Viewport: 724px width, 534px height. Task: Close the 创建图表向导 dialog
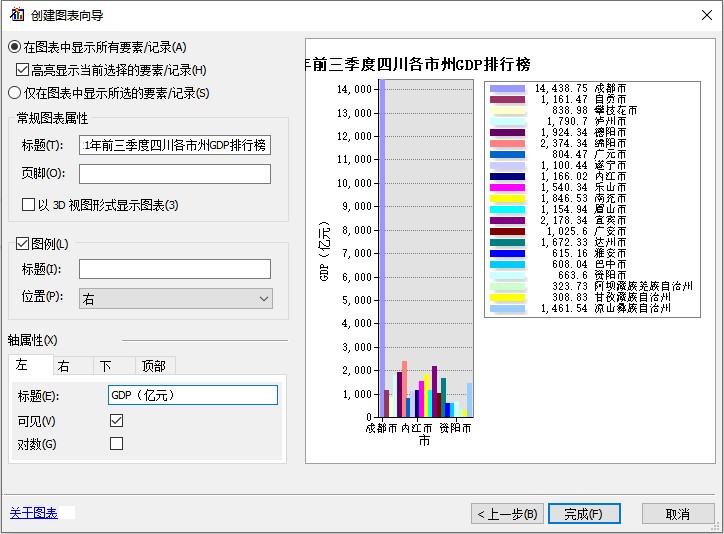tap(706, 15)
